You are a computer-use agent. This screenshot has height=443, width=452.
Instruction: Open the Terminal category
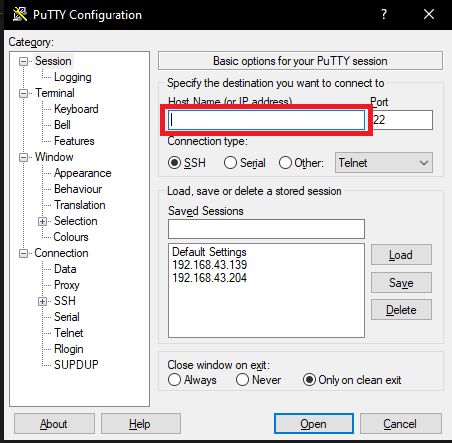click(x=55, y=93)
